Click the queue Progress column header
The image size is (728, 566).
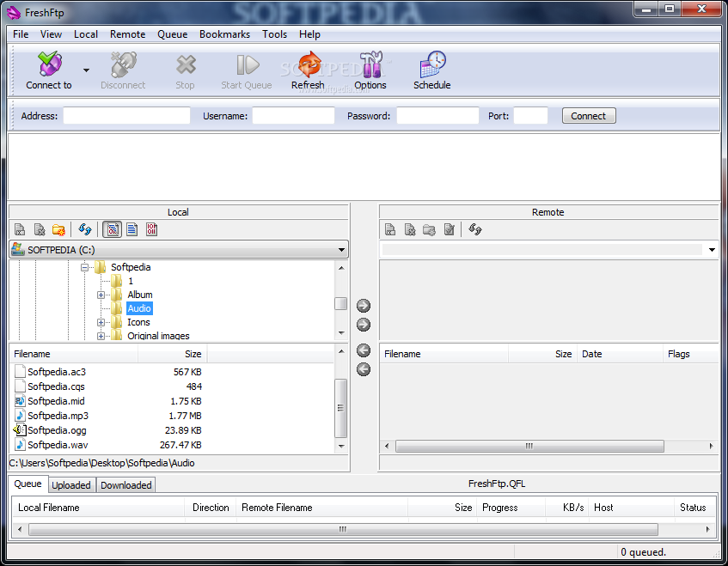[511, 508]
